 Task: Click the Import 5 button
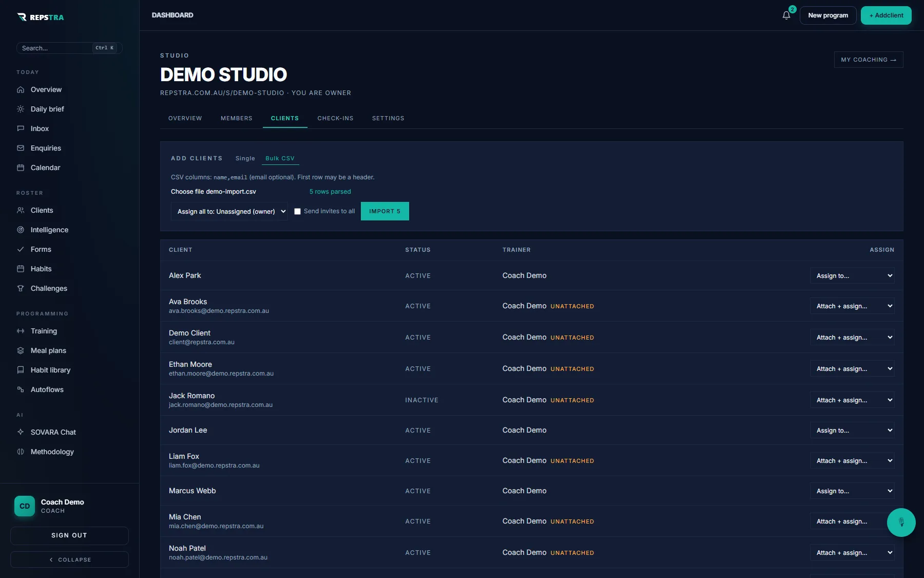pyautogui.click(x=385, y=211)
